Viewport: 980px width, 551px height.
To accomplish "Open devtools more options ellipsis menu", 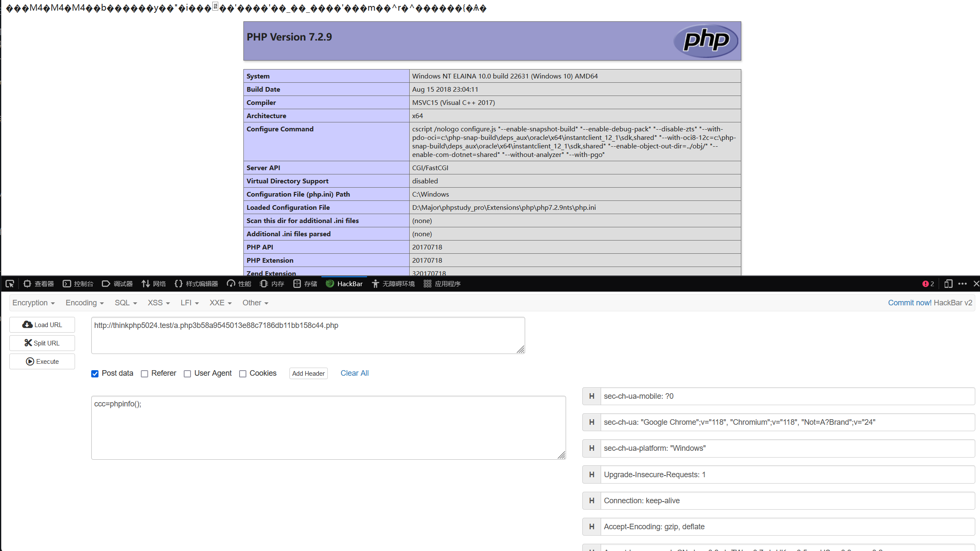I will coord(963,284).
